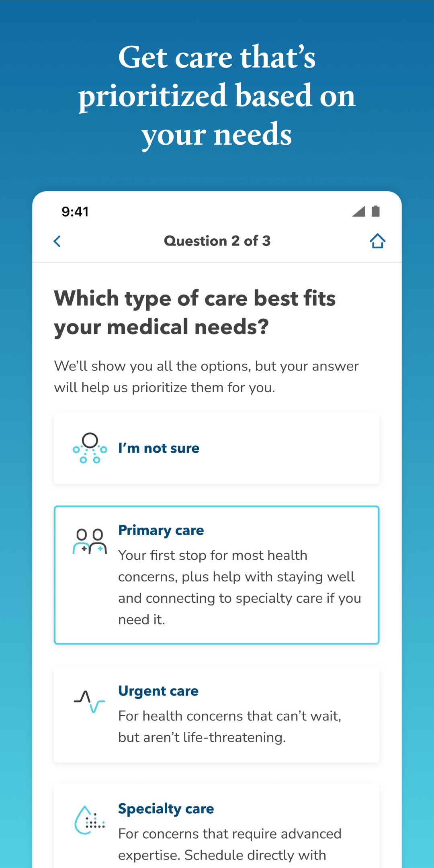This screenshot has height=868, width=434.
Task: Click the Urgent care description text
Action: click(x=229, y=727)
